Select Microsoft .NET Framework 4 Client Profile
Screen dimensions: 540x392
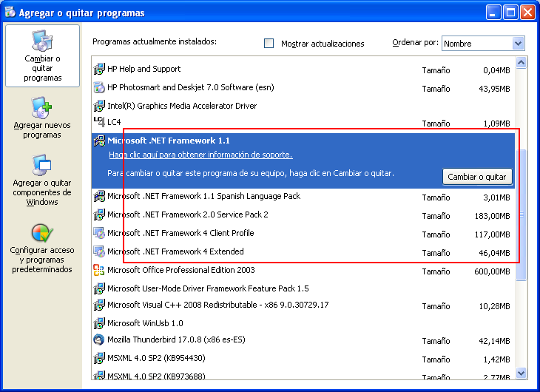point(180,234)
